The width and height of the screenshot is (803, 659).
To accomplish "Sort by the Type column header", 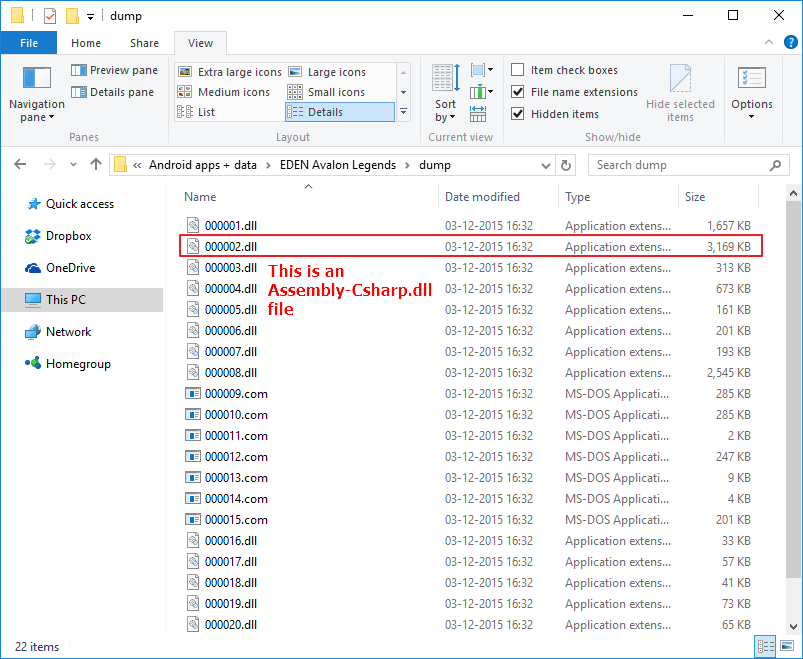I will pyautogui.click(x=618, y=197).
